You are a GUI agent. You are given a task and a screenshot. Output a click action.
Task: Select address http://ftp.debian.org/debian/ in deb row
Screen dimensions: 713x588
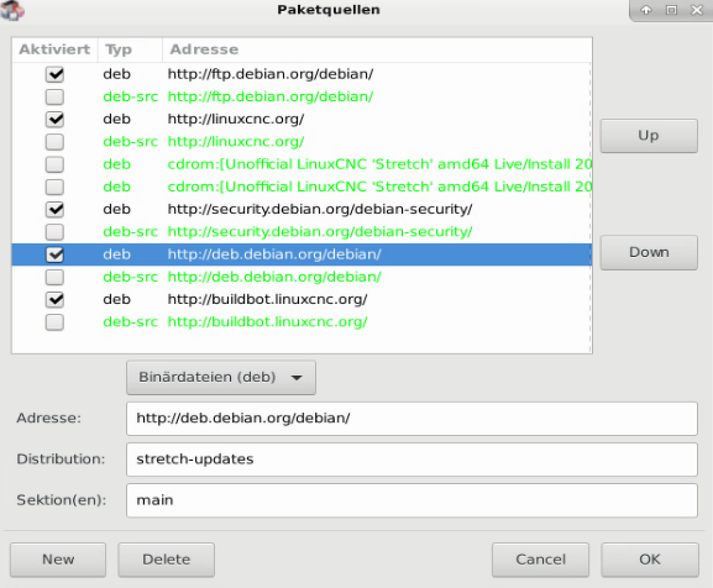tap(271, 74)
